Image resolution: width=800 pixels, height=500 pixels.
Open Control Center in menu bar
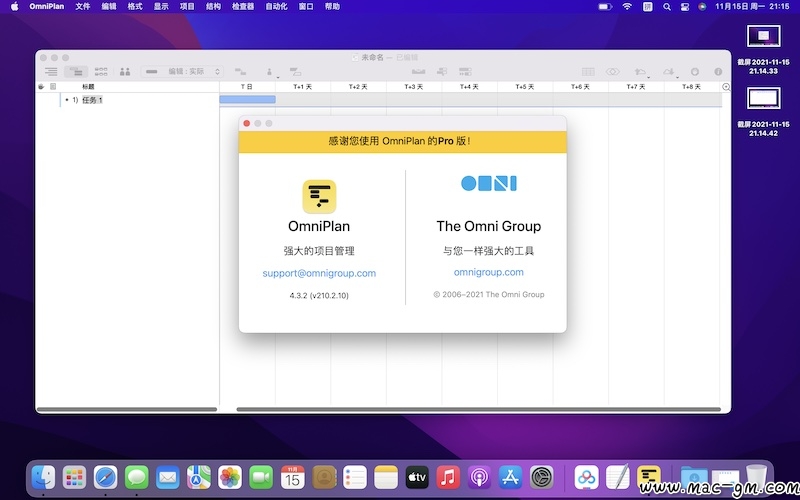tap(685, 7)
